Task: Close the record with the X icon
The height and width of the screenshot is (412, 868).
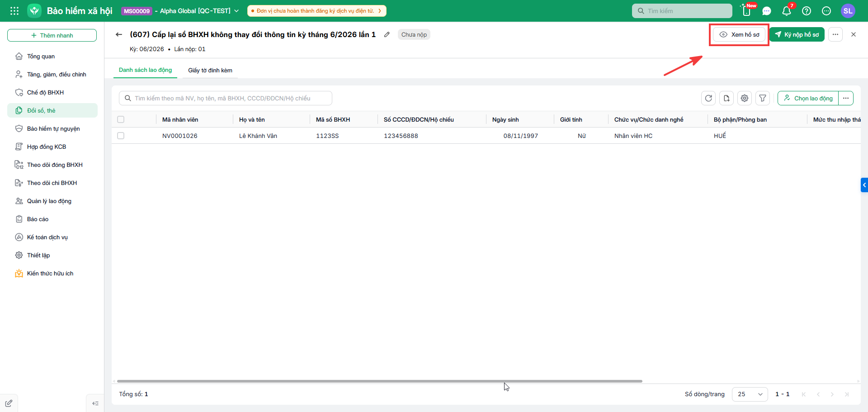Action: [x=854, y=34]
